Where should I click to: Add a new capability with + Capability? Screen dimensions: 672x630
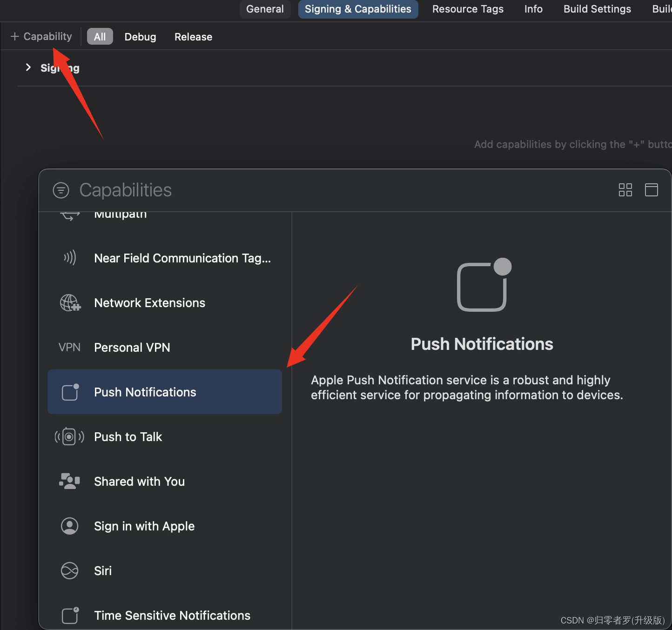41,36
